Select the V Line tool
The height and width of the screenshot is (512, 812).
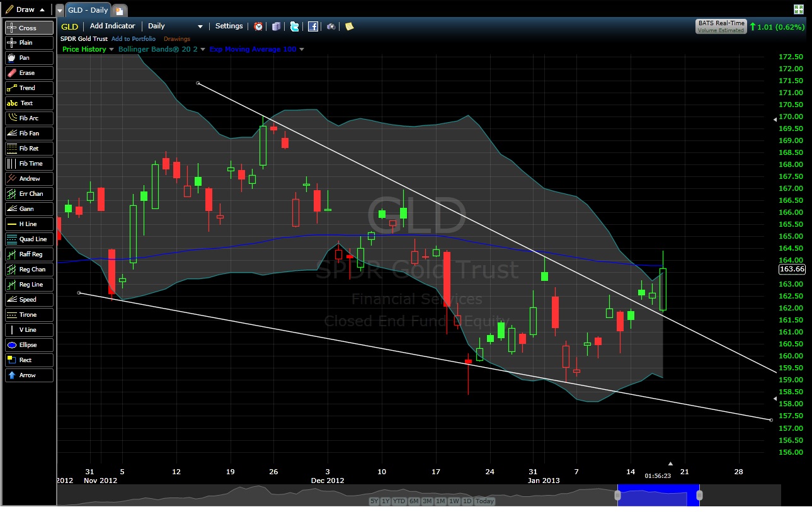[29, 330]
